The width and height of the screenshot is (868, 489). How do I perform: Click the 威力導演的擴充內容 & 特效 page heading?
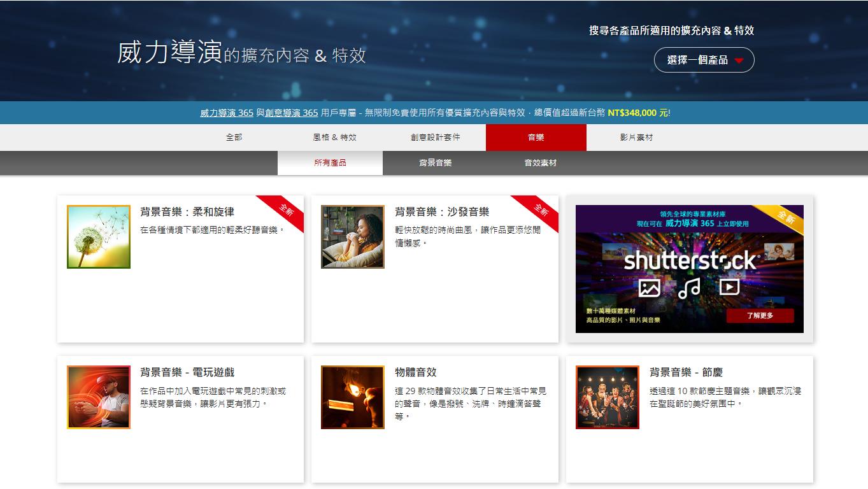241,53
